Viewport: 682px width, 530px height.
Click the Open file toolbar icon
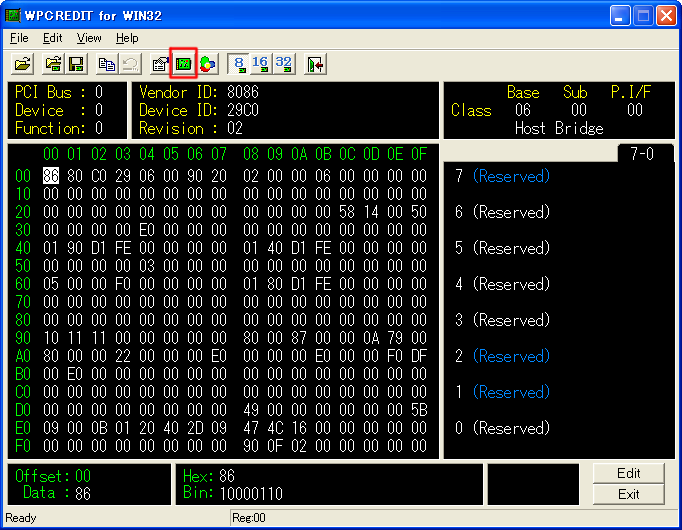pyautogui.click(x=22, y=64)
